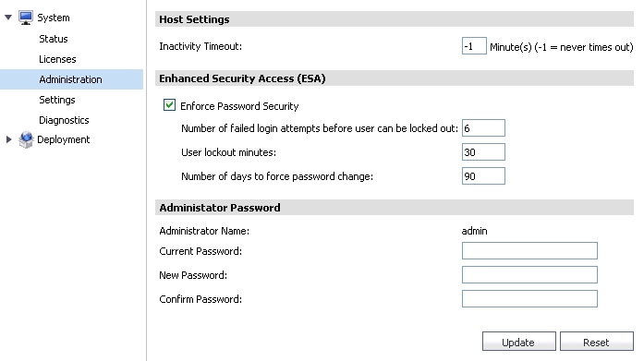Expand the Deployment tree node arrow
The height and width of the screenshot is (361, 644).
pyautogui.click(x=8, y=139)
